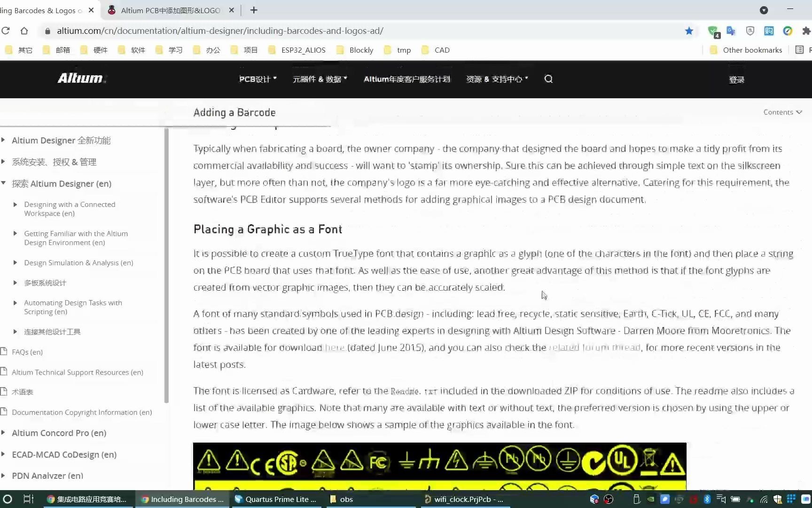812x508 pixels.
Task: Click the circular pen extension icon
Action: [x=788, y=31]
